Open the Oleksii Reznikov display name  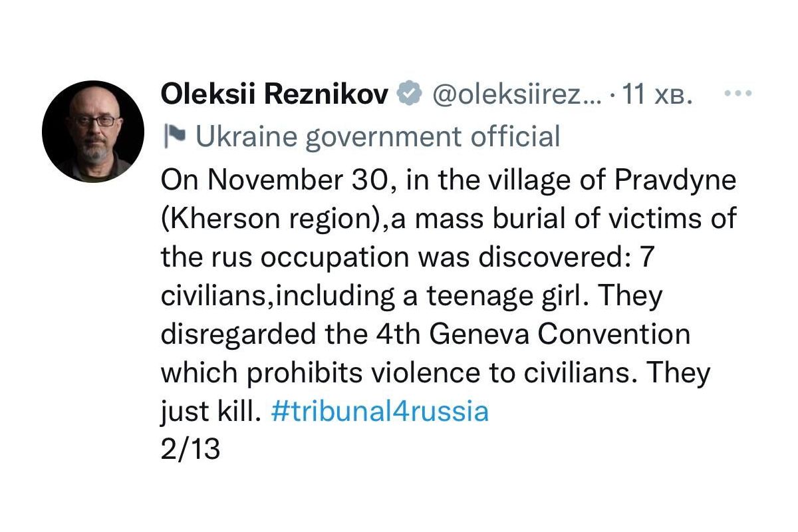(x=274, y=96)
